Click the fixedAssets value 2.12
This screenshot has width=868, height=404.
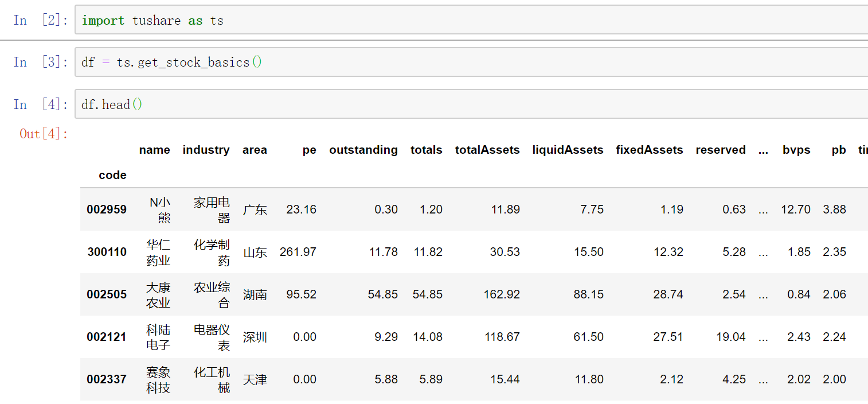[672, 379]
